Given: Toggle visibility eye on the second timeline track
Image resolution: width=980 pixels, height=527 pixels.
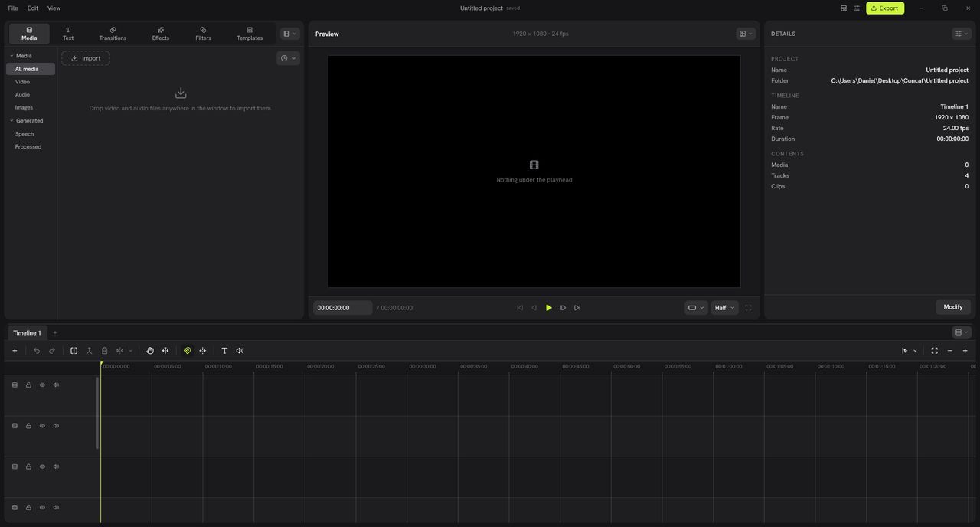Looking at the screenshot, I should [x=42, y=426].
